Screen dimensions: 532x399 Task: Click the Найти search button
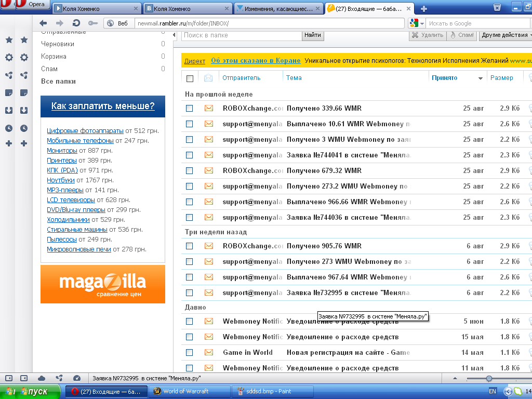point(313,35)
